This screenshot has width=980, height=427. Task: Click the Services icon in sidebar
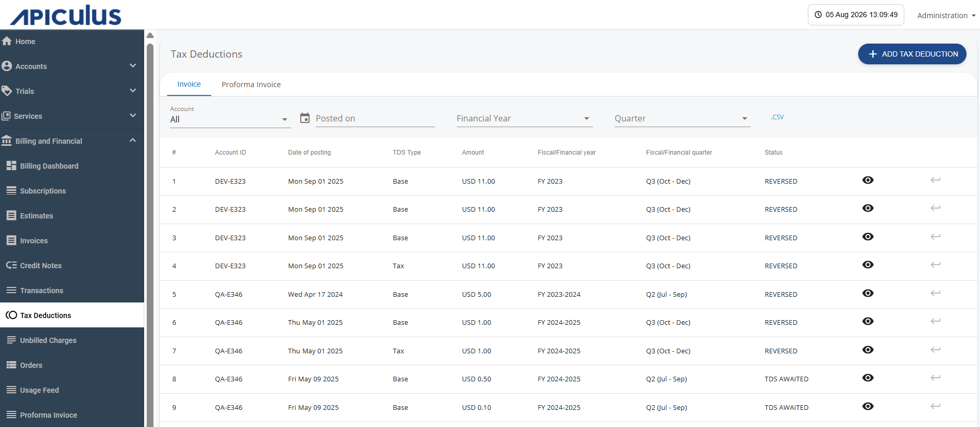pos(6,116)
